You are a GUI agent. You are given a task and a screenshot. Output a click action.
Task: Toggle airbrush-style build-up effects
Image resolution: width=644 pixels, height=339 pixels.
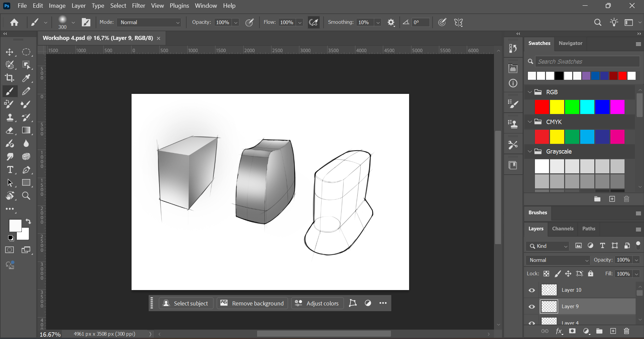point(313,22)
